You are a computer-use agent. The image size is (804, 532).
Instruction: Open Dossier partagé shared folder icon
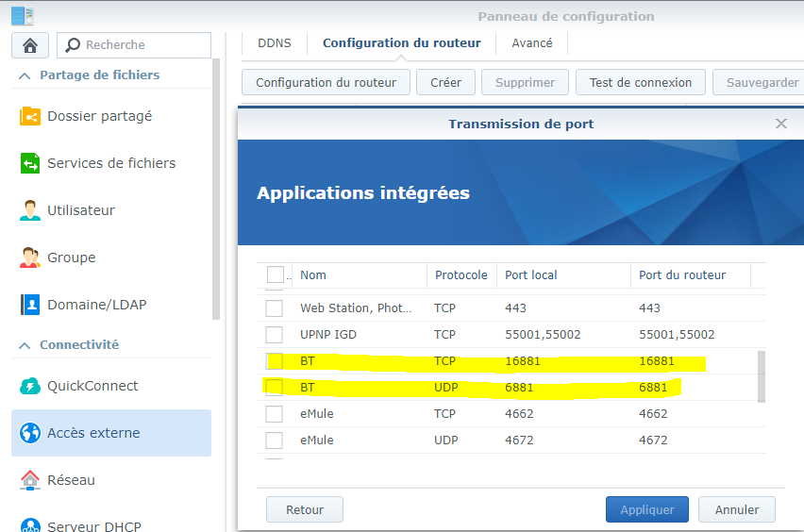pyautogui.click(x=30, y=116)
